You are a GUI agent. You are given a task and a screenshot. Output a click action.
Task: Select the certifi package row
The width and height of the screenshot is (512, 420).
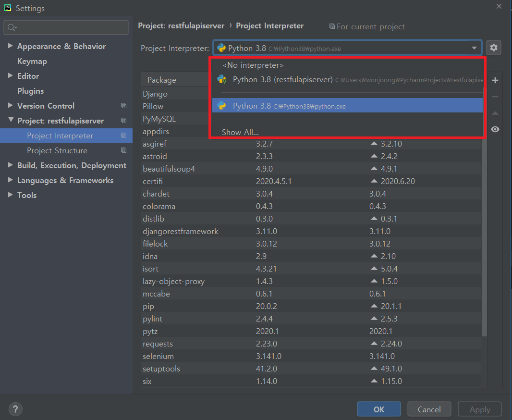[x=312, y=181]
